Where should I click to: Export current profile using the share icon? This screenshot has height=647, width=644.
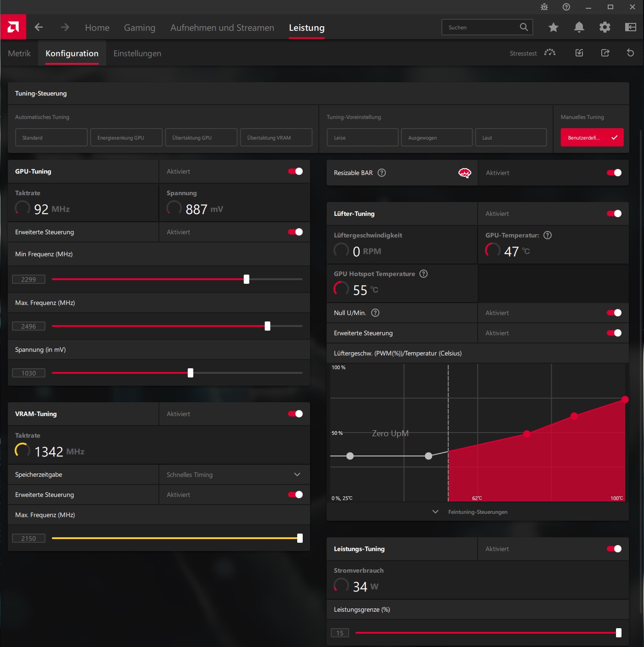pyautogui.click(x=605, y=53)
